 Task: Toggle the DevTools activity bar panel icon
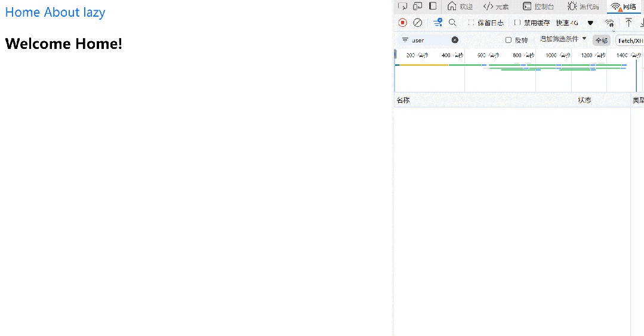coord(433,6)
